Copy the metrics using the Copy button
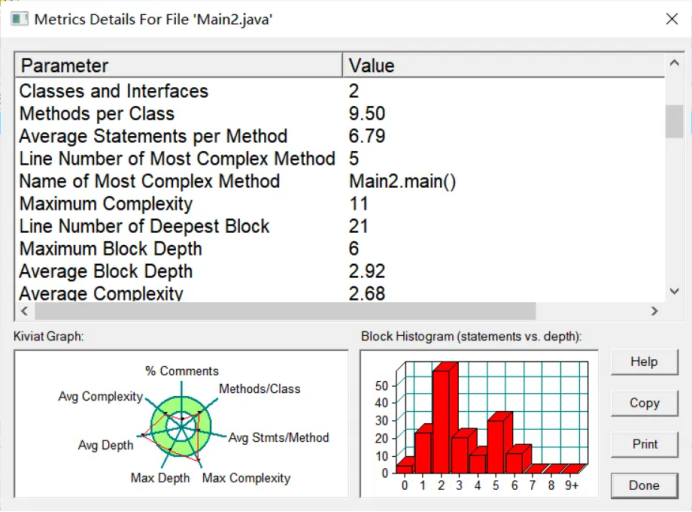Image resolution: width=692 pixels, height=512 pixels. point(644,403)
